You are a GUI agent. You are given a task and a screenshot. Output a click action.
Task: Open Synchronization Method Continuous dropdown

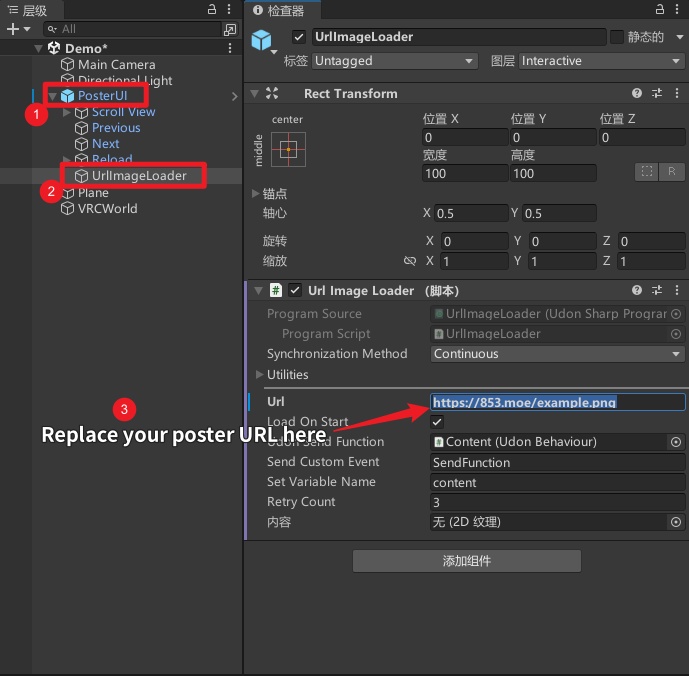click(558, 354)
